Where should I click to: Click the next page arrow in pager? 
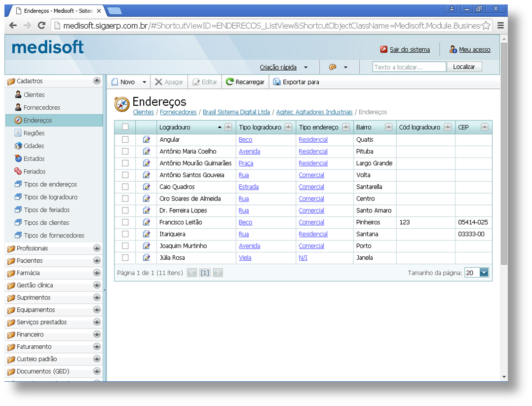[218, 273]
